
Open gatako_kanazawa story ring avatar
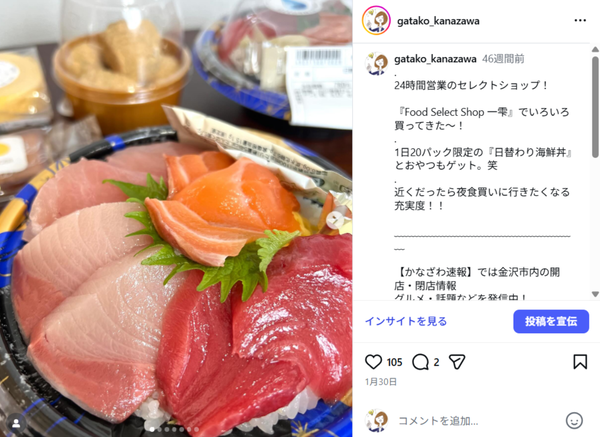click(376, 20)
